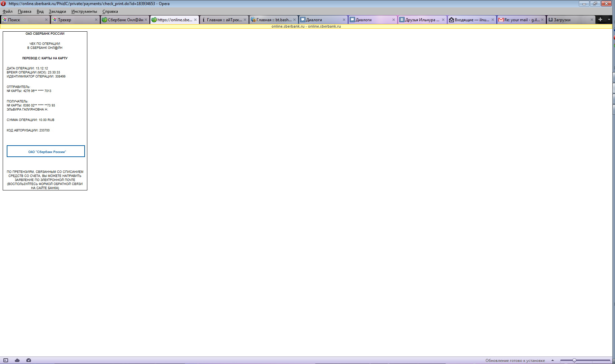This screenshot has height=364, width=615.
Task: Close the Загрузки tab
Action: coord(592,20)
